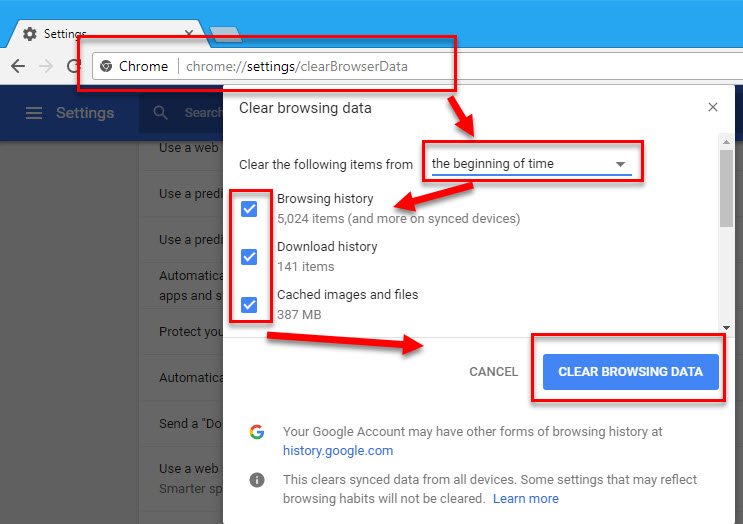
Task: Click the Learn more link
Action: coord(525,498)
